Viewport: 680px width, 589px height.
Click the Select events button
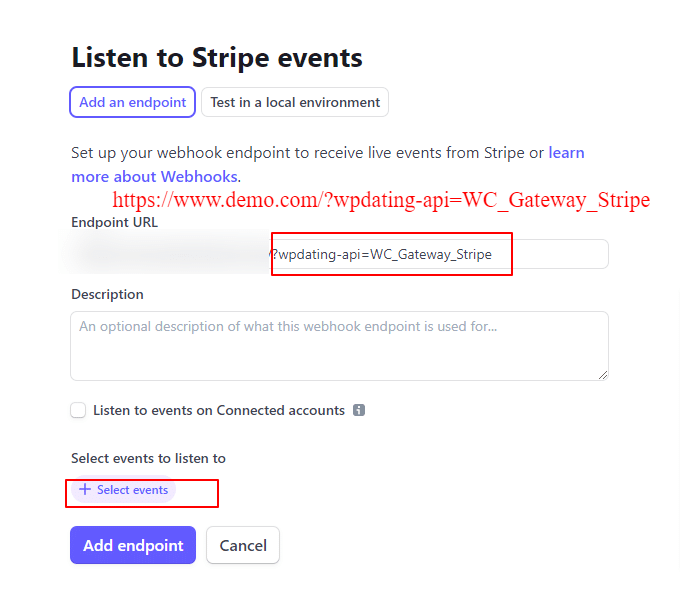(124, 490)
